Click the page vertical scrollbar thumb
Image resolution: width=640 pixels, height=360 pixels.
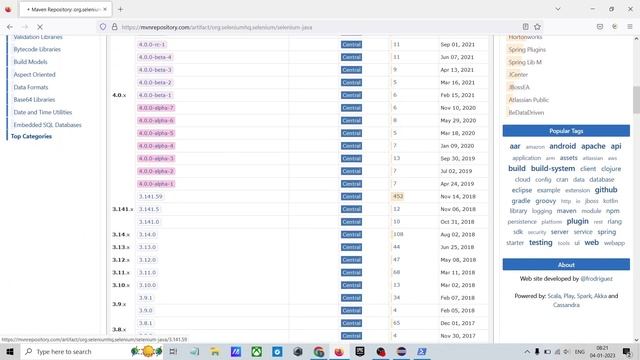pyautogui.click(x=636, y=99)
